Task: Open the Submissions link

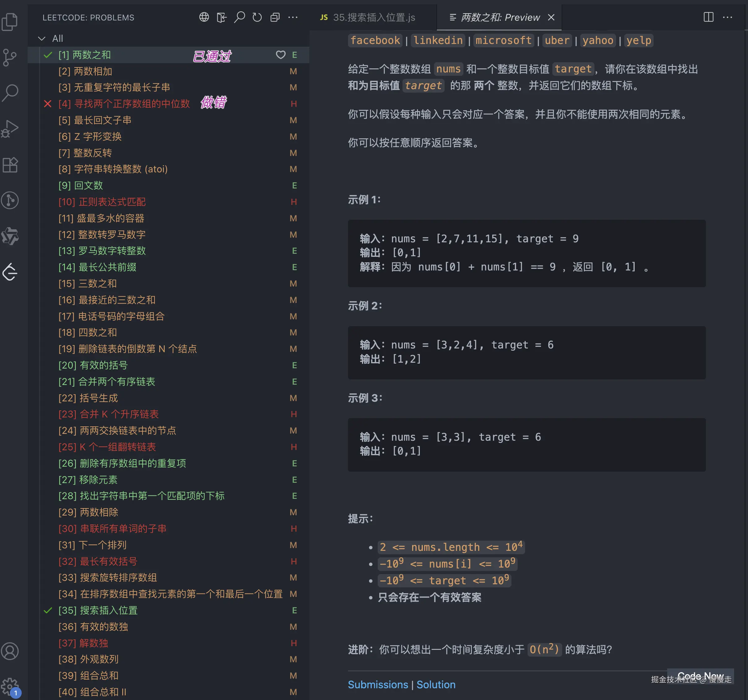Action: pos(378,685)
